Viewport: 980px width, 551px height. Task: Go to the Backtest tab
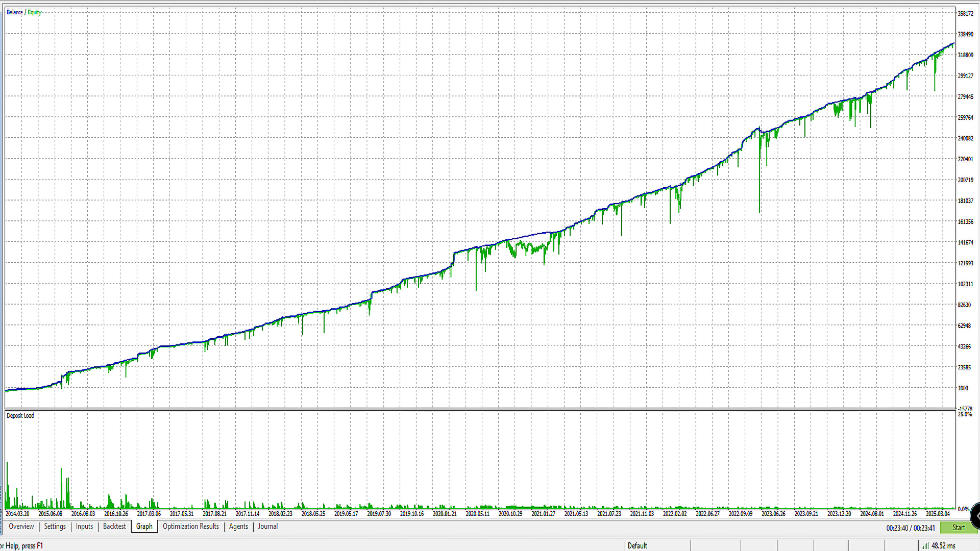(114, 527)
